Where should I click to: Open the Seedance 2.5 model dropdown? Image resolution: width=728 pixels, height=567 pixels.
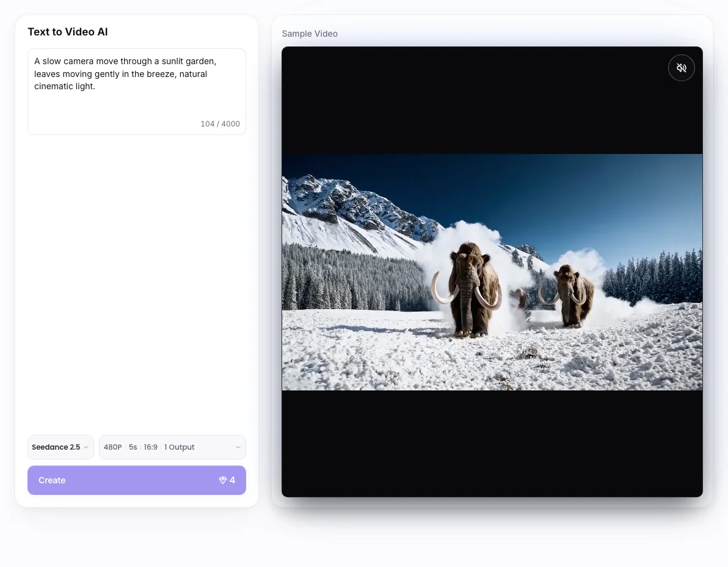60,447
